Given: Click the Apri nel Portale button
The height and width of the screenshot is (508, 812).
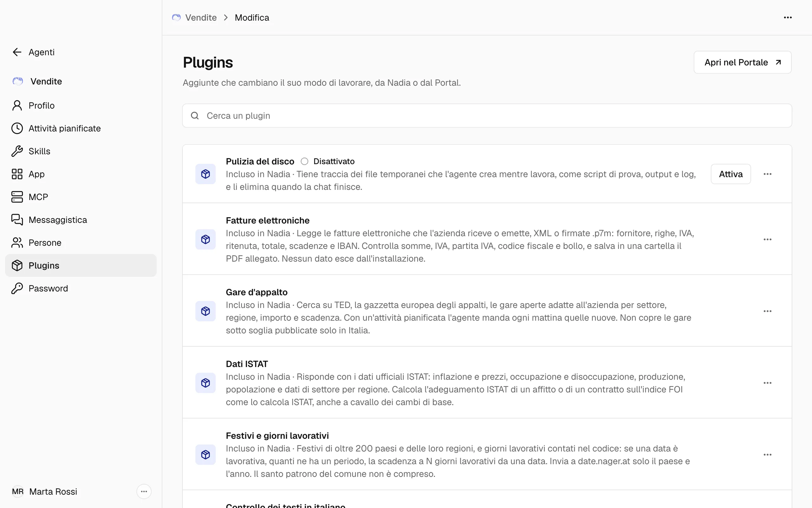Looking at the screenshot, I should (x=742, y=62).
